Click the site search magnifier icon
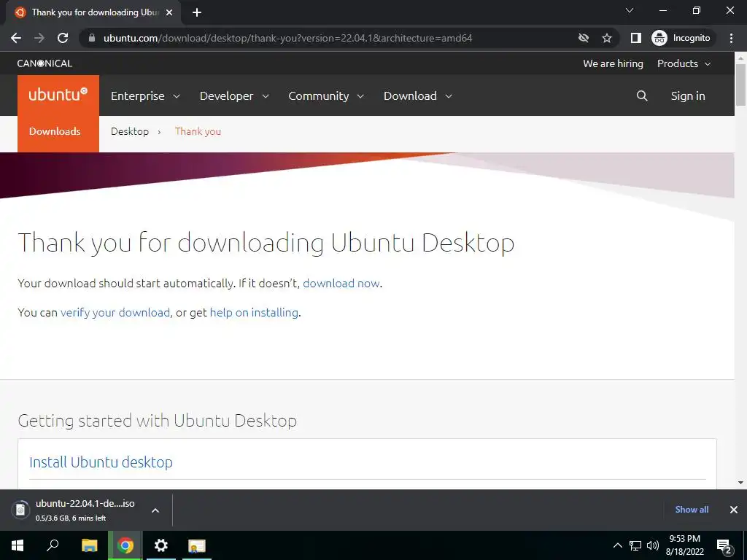The width and height of the screenshot is (747, 560). coord(642,96)
